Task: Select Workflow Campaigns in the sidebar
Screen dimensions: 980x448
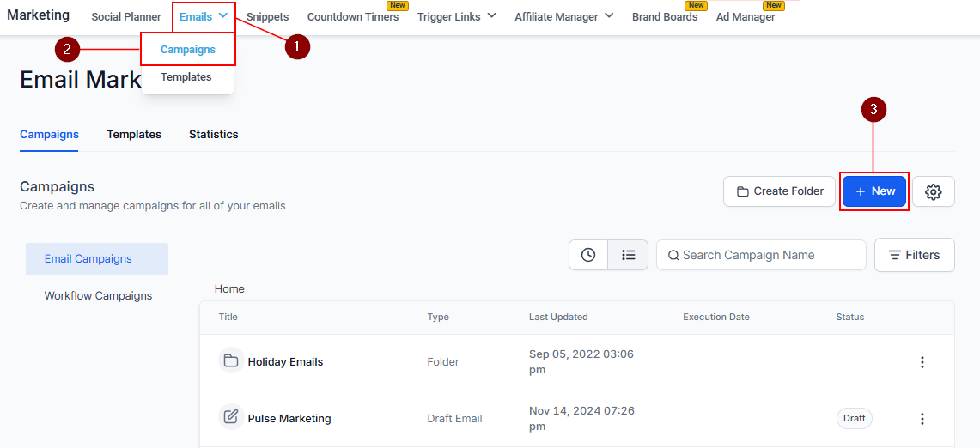Action: click(98, 295)
